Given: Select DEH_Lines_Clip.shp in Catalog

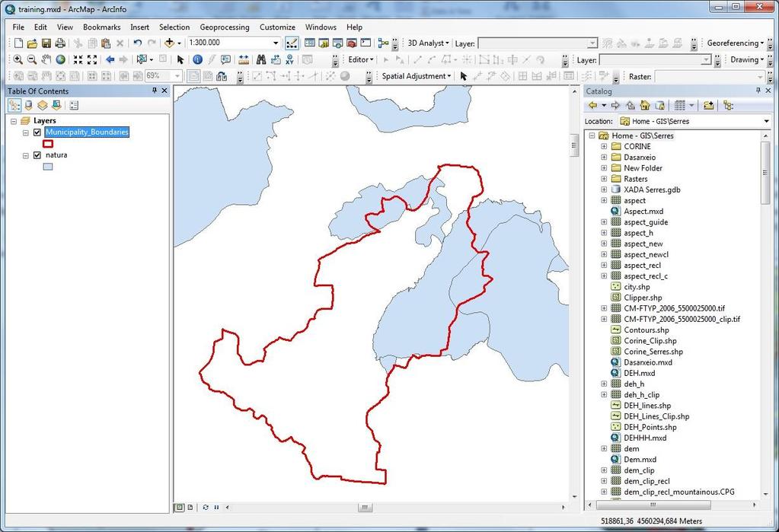Looking at the screenshot, I should [656, 416].
